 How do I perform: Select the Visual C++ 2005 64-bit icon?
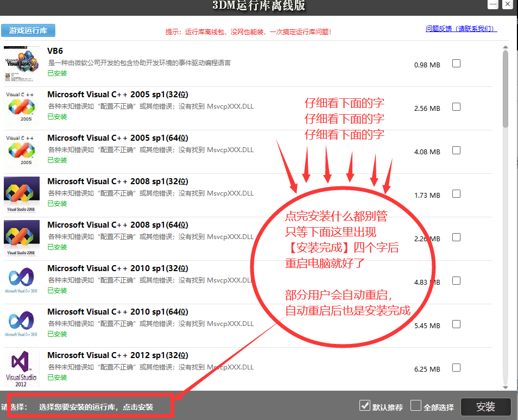(x=21, y=150)
